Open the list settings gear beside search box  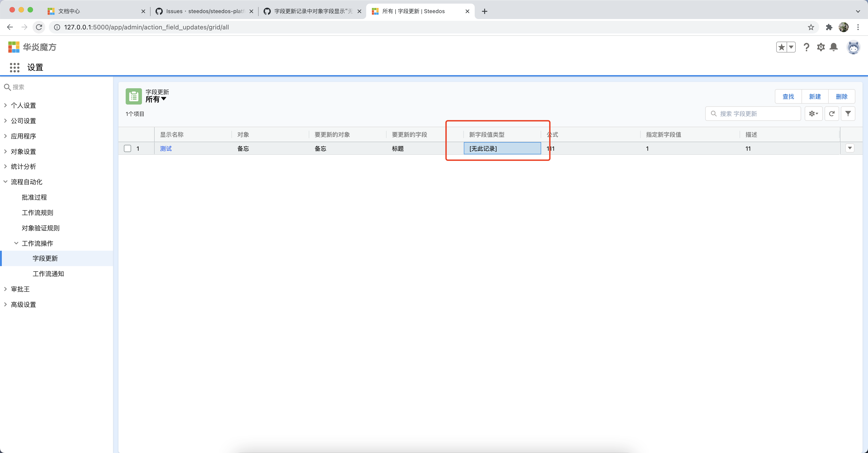tap(814, 113)
